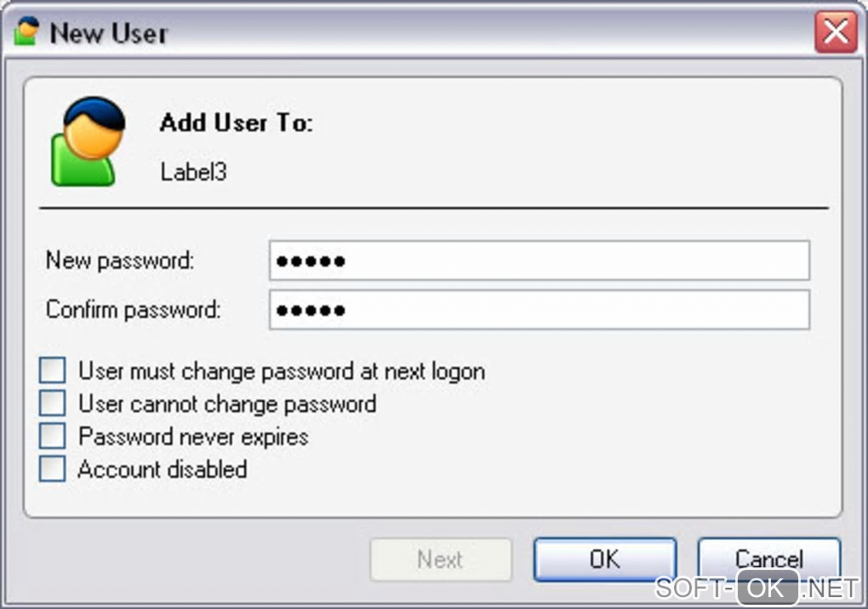Image resolution: width=868 pixels, height=609 pixels.
Task: Click the 'New password:' label
Action: click(x=120, y=260)
